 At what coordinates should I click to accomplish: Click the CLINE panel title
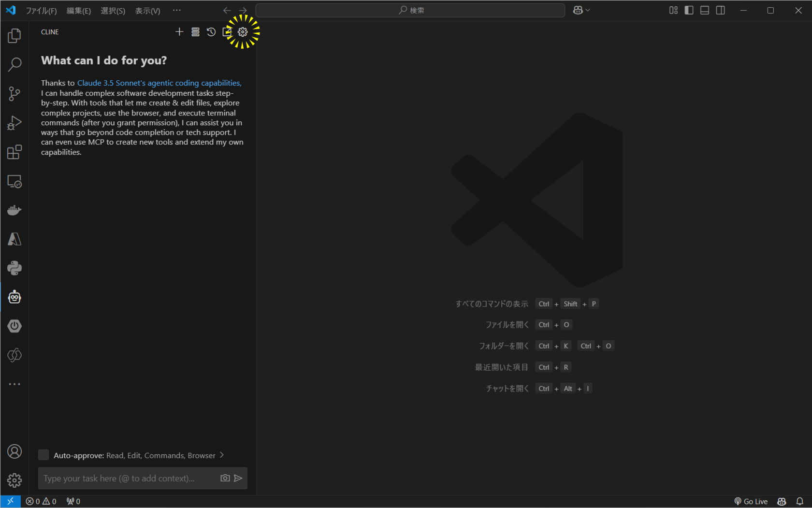pyautogui.click(x=50, y=32)
